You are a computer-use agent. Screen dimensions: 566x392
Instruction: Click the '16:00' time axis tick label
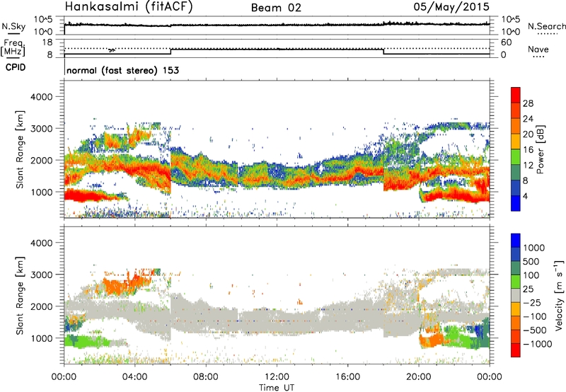(347, 377)
